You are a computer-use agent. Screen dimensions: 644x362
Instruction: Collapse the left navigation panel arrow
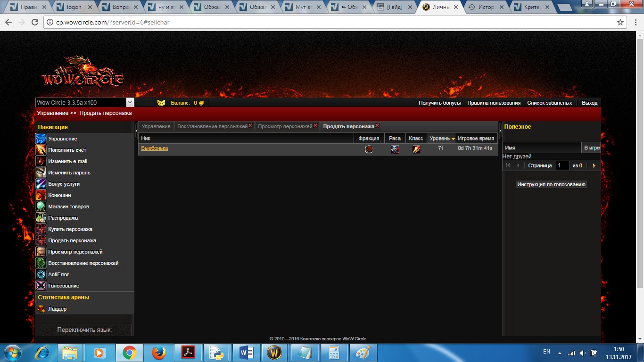[x=136, y=130]
